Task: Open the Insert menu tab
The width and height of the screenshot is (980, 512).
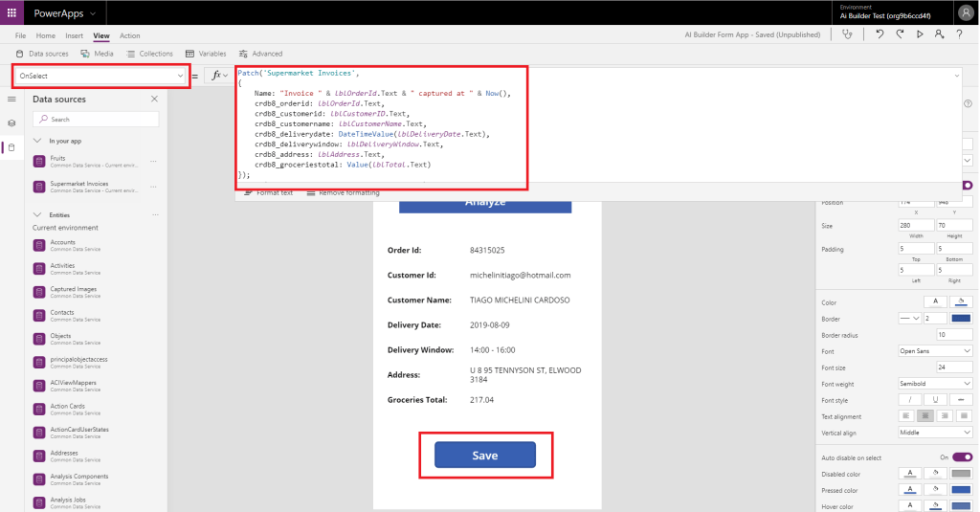Action: pos(74,35)
